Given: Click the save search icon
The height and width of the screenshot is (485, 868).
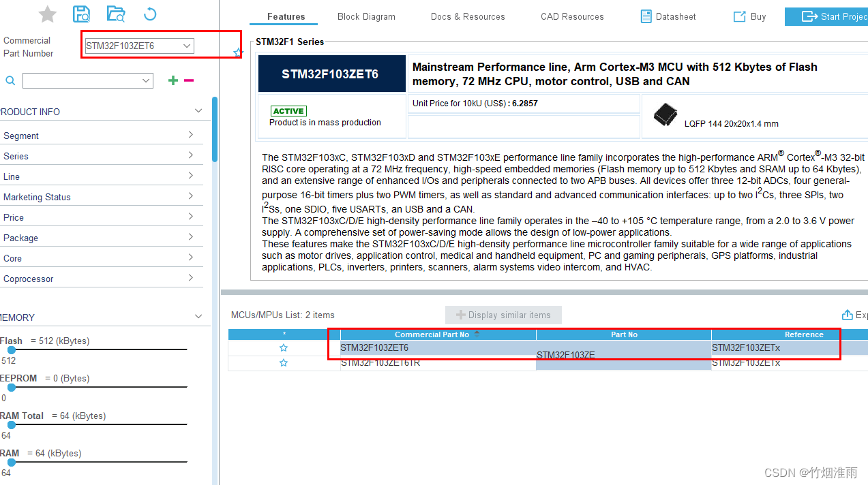Looking at the screenshot, I should (82, 14).
